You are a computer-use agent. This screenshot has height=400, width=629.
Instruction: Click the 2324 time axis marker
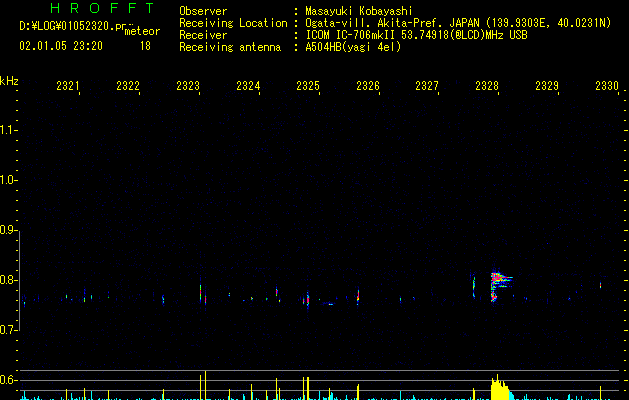[x=248, y=85]
